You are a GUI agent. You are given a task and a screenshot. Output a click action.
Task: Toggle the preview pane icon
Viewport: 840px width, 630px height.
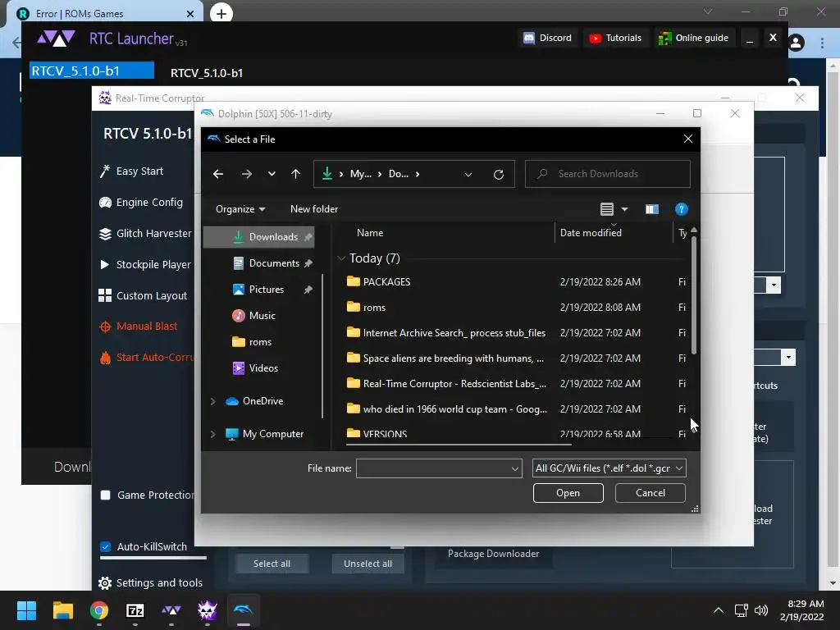point(652,209)
